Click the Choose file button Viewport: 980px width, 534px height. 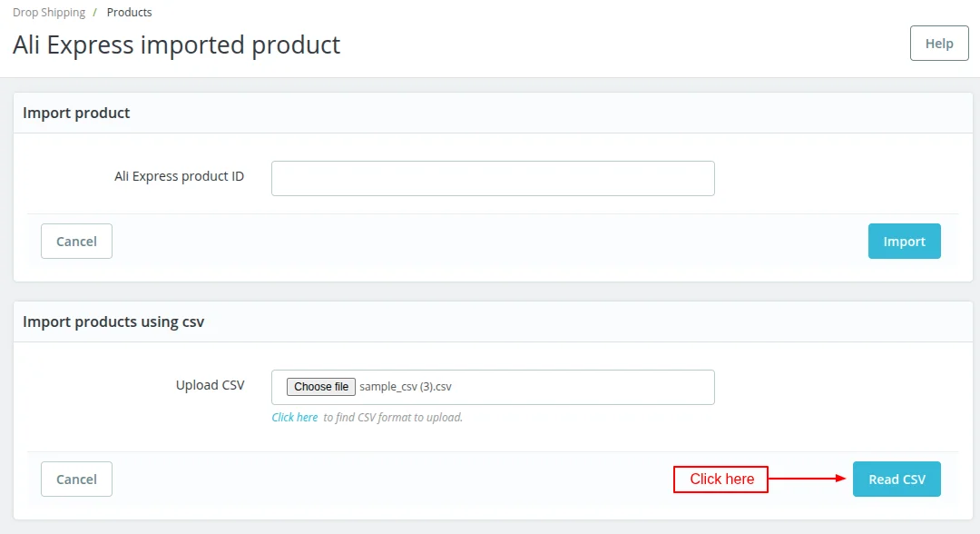tap(321, 387)
